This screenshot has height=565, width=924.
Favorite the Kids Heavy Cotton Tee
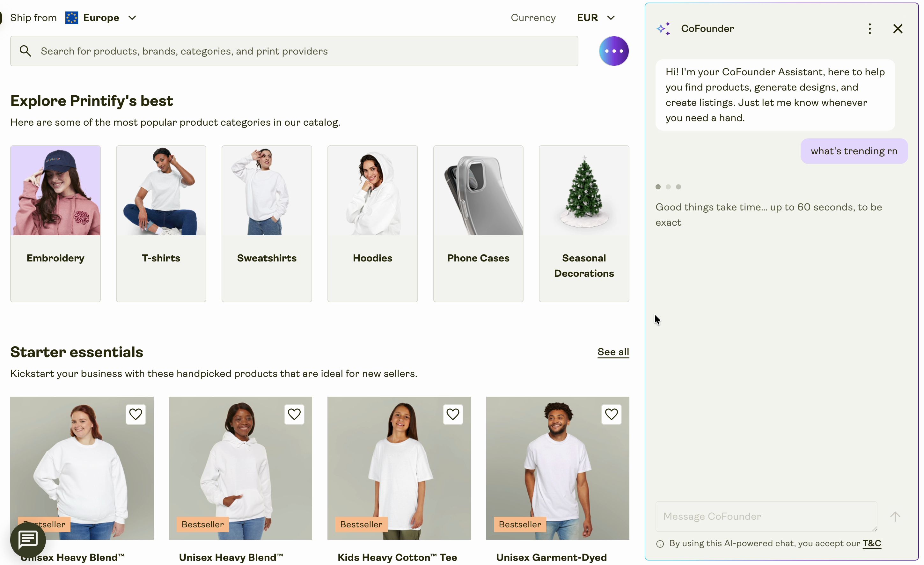click(453, 414)
